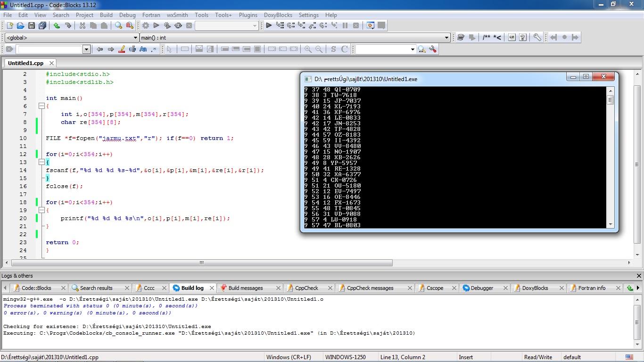This screenshot has width=644, height=362.
Task: Click the Replace toolbar icon
Action: [x=129, y=25]
